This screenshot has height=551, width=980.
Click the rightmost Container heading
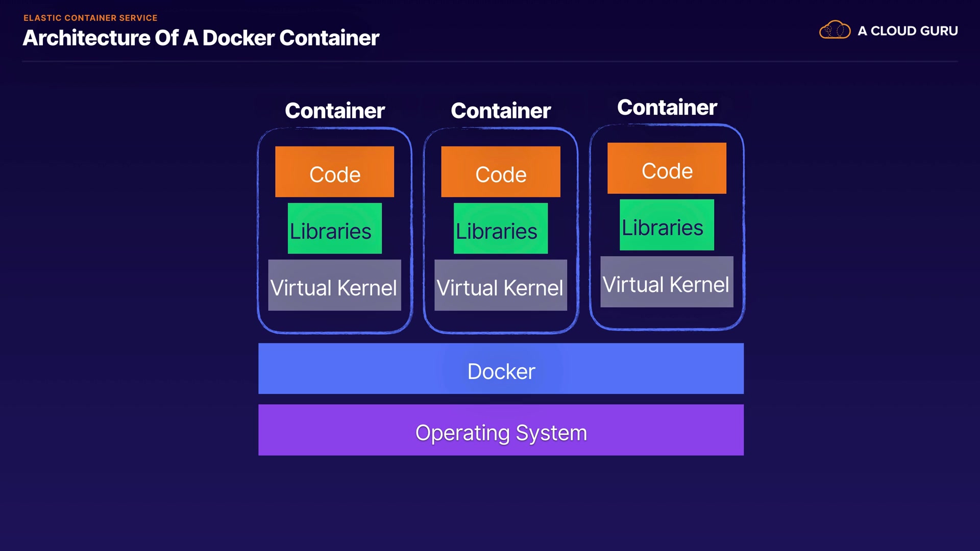click(x=667, y=107)
